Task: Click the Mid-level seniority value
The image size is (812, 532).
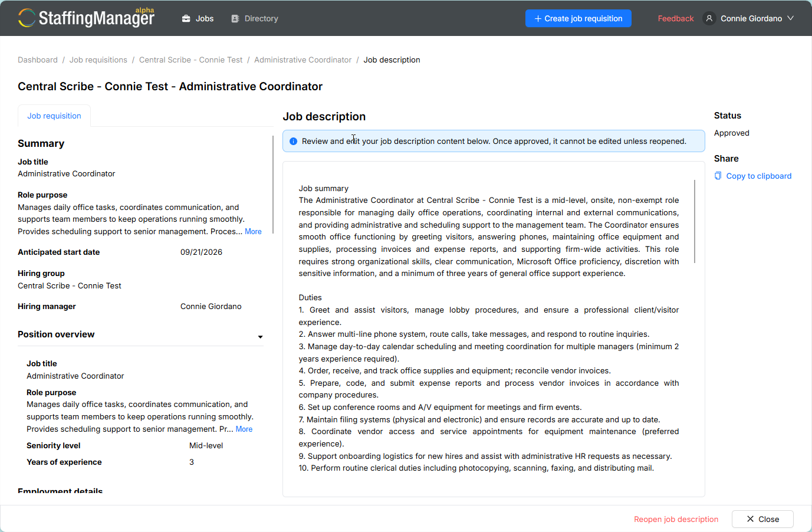Action: (x=206, y=446)
